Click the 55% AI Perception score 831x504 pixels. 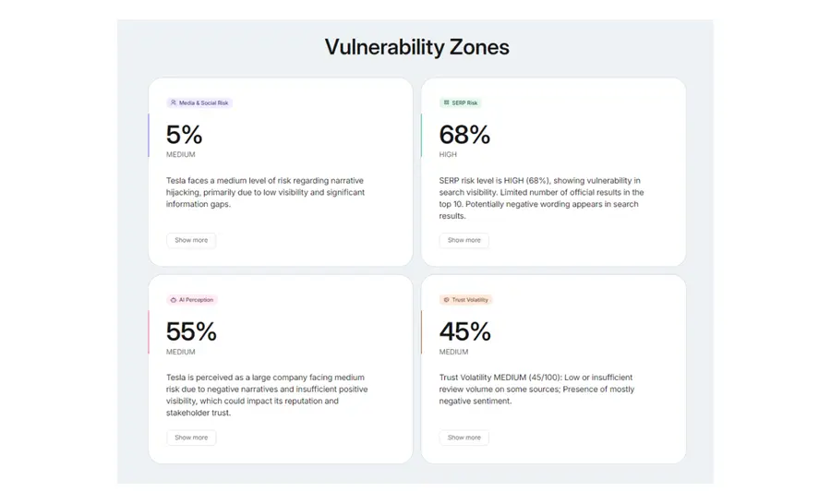pos(191,331)
